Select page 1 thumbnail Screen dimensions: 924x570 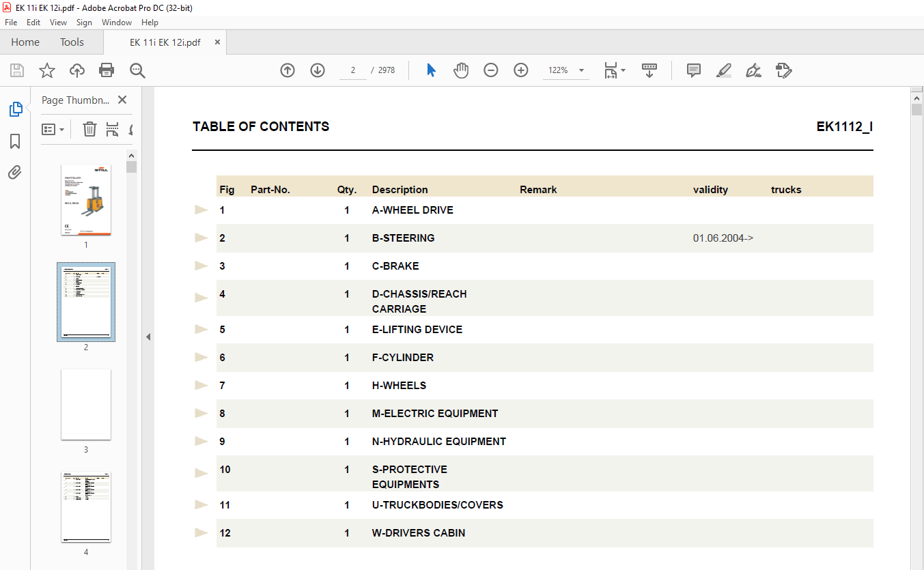[x=86, y=200]
